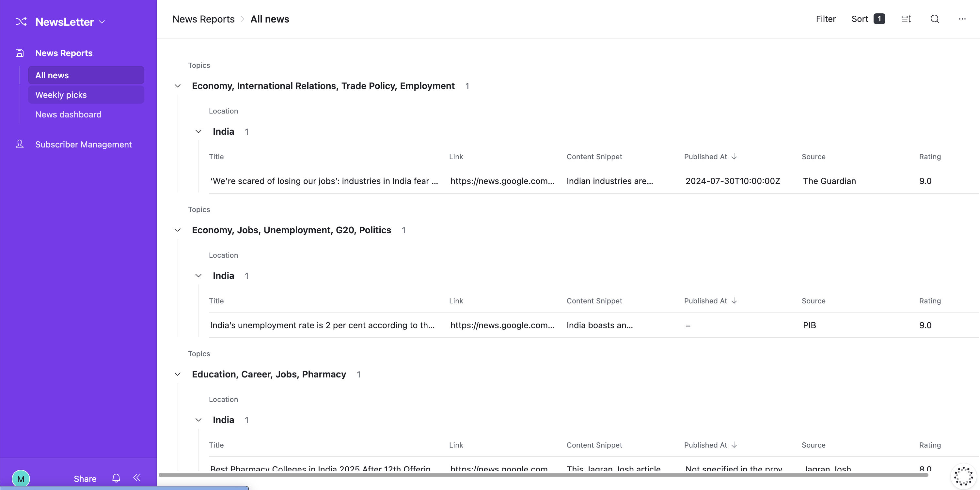Click the Title column header in first table
980x490 pixels.
click(216, 156)
